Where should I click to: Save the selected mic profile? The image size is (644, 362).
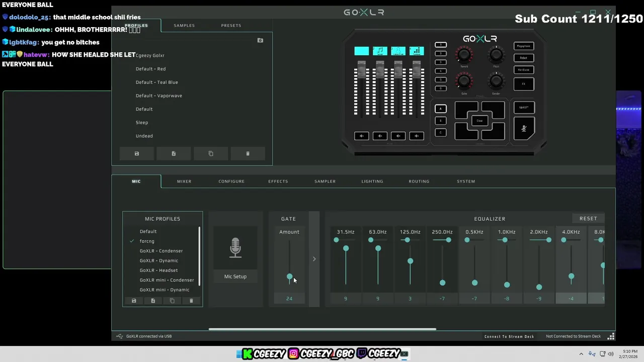click(x=134, y=301)
